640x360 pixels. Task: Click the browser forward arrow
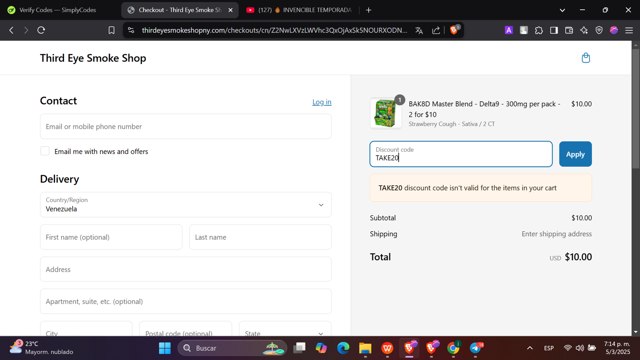[x=26, y=30]
